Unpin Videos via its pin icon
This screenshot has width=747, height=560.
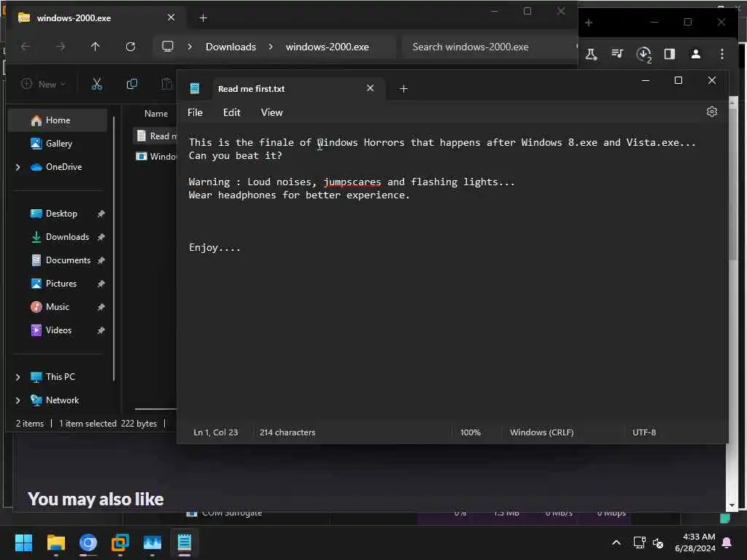[x=101, y=330]
